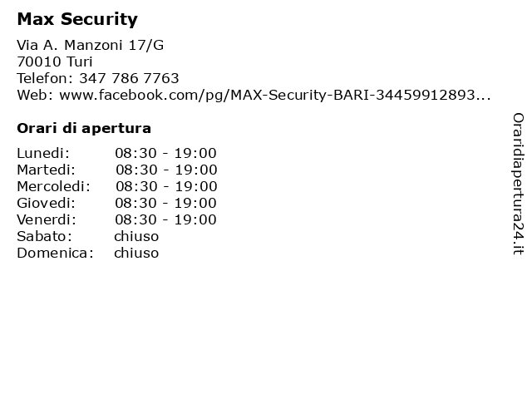Select the Martedi day label
The width and height of the screenshot is (532, 399).
tap(47, 170)
